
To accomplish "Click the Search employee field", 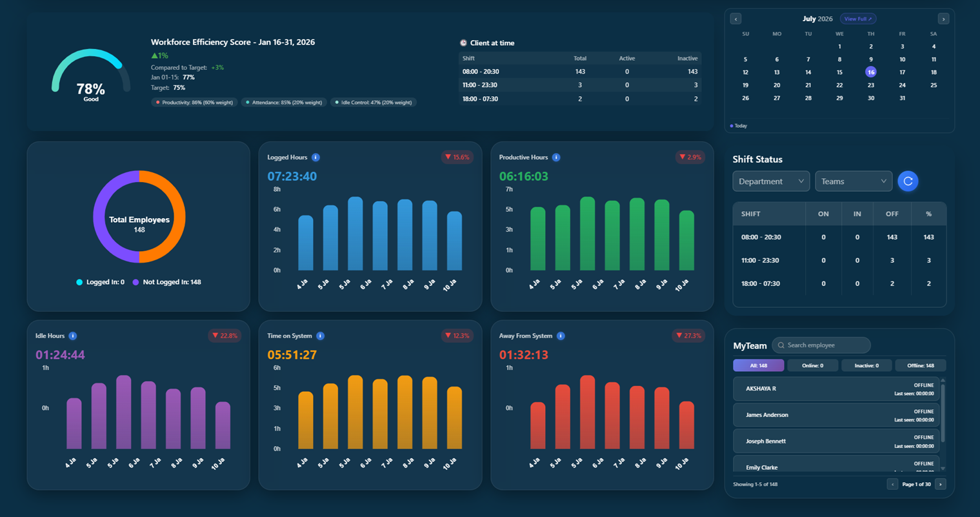I will 821,345.
